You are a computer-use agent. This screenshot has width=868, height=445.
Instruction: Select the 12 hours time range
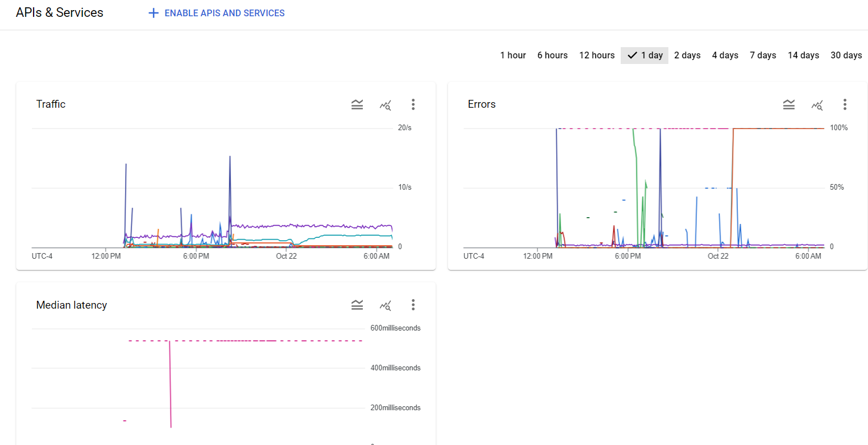(597, 55)
